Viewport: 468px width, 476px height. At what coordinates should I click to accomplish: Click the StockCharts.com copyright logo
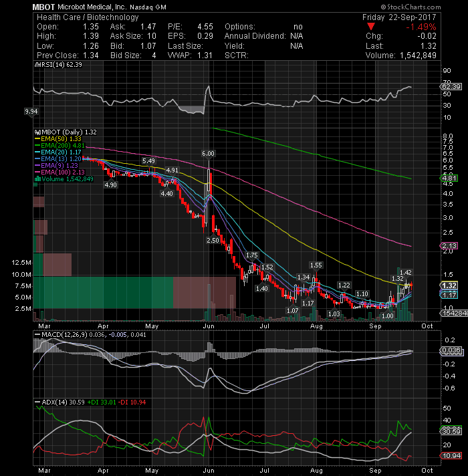point(411,7)
